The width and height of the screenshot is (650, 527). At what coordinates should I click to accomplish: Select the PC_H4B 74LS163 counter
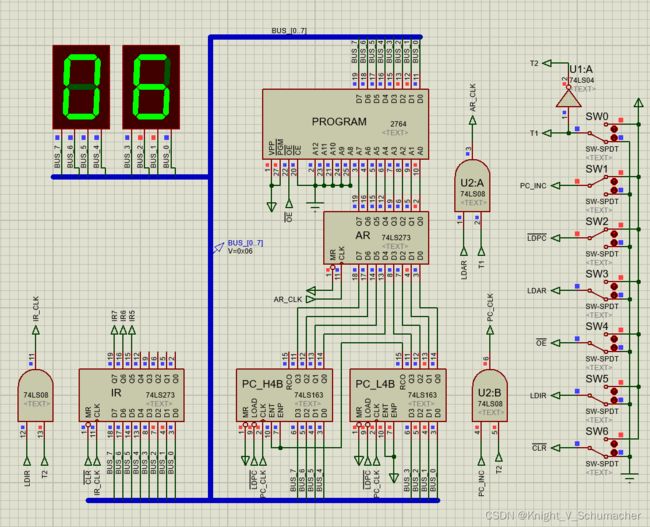(x=284, y=395)
